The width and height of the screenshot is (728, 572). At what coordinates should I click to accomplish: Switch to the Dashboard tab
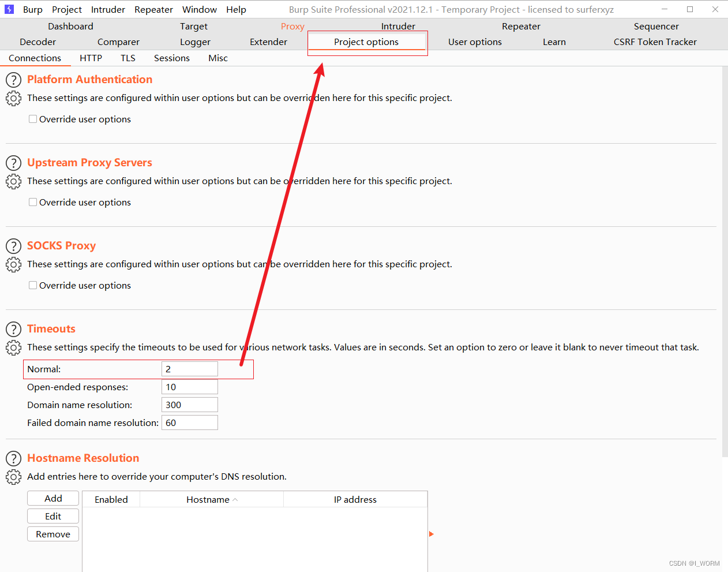70,26
